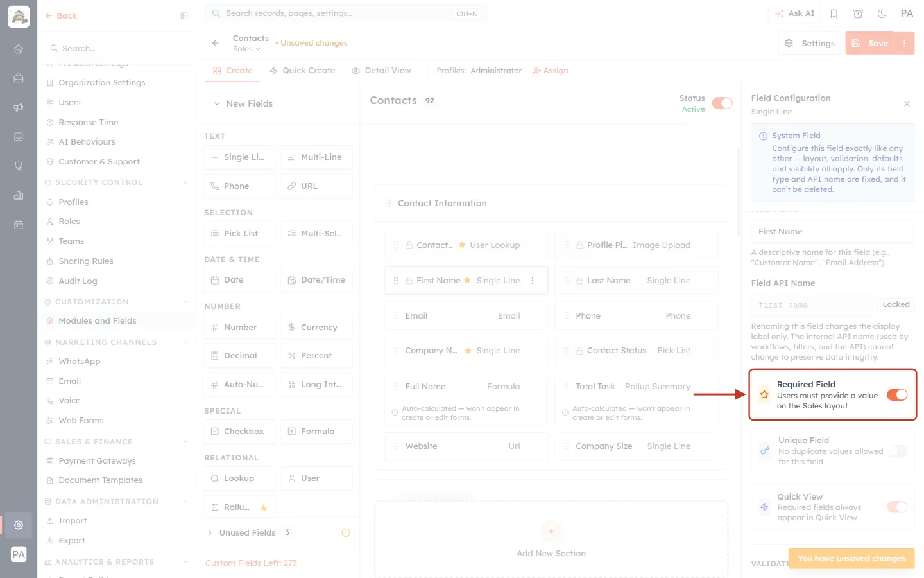Image resolution: width=924 pixels, height=578 pixels.
Task: Open the three-dot menu next to Save
Action: coord(905,43)
